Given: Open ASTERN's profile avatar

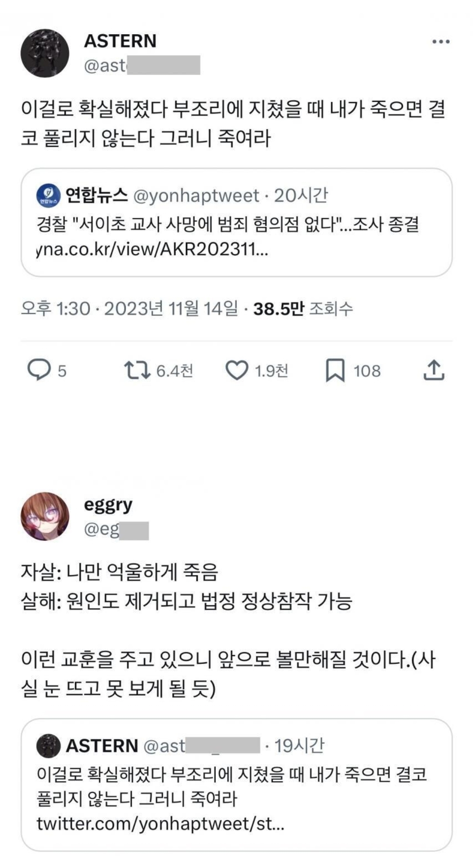Looking at the screenshot, I should click(x=45, y=54).
